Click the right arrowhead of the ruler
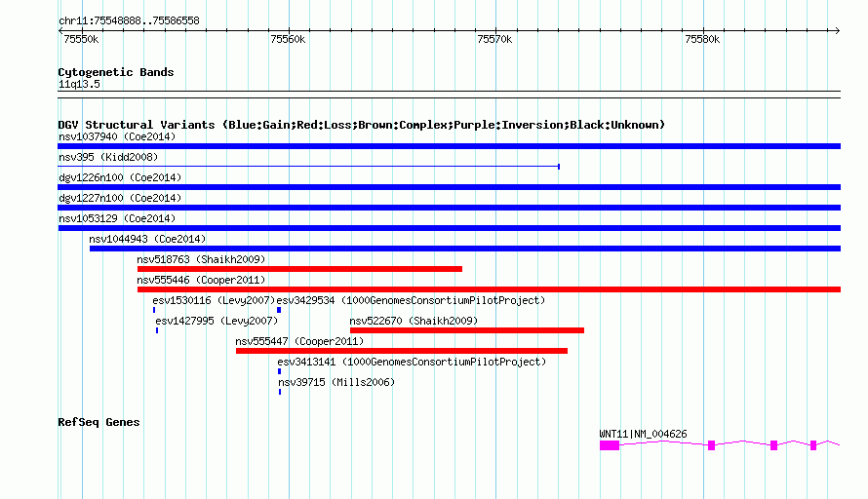868x499 pixels. (838, 30)
